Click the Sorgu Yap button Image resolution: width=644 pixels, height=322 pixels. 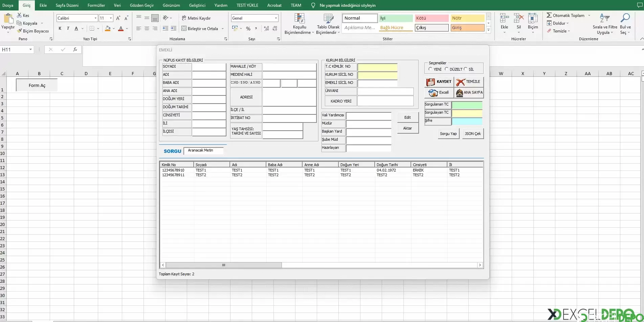448,134
